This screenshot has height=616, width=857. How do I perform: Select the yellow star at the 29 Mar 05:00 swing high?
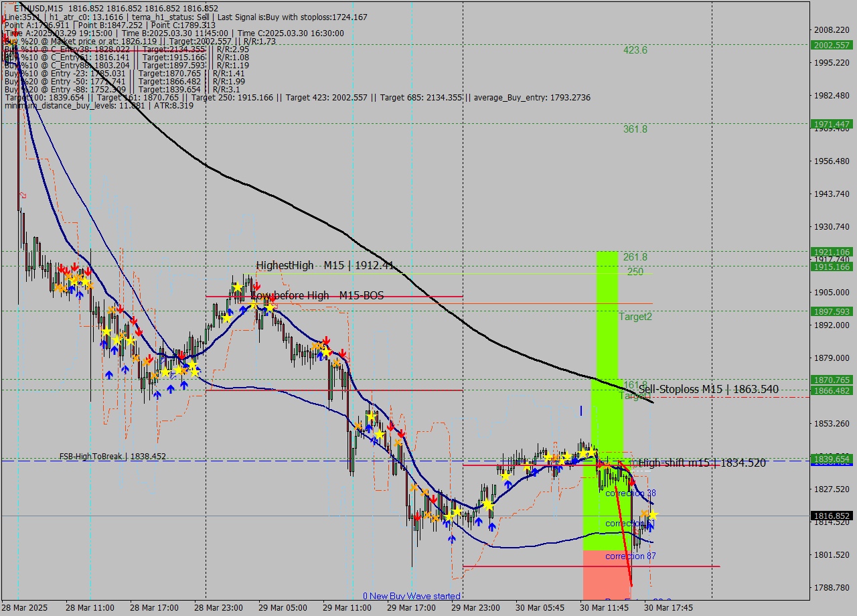coord(237,287)
